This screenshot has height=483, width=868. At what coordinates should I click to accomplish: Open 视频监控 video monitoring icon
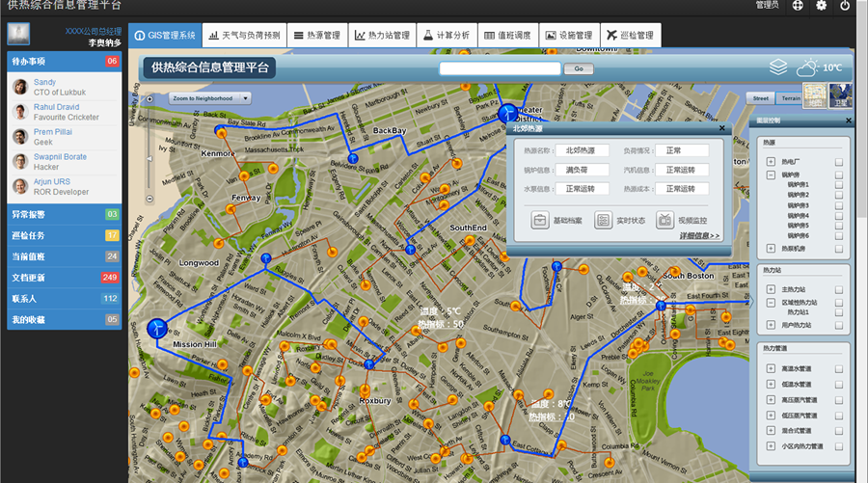(x=665, y=220)
